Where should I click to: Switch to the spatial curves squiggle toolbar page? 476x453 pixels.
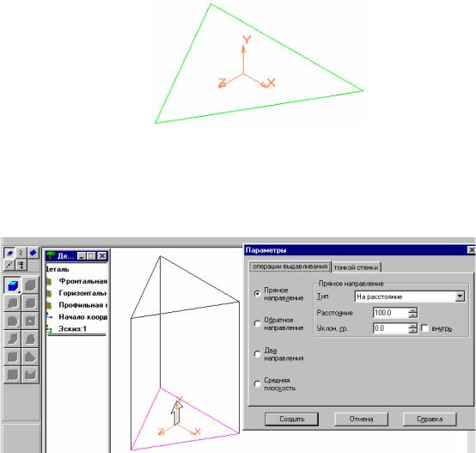[21, 253]
